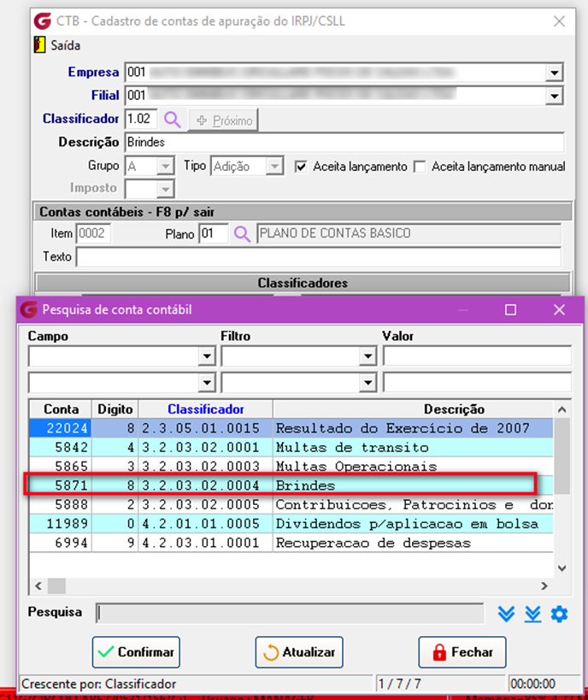The image size is (588, 700).
Task: Click Conta cell 5842
Action: point(61,447)
